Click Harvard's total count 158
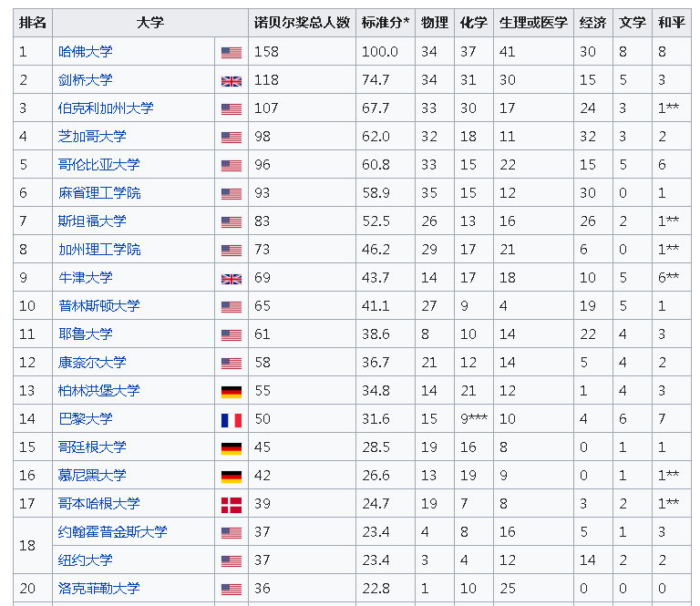The image size is (700, 606). pyautogui.click(x=266, y=52)
